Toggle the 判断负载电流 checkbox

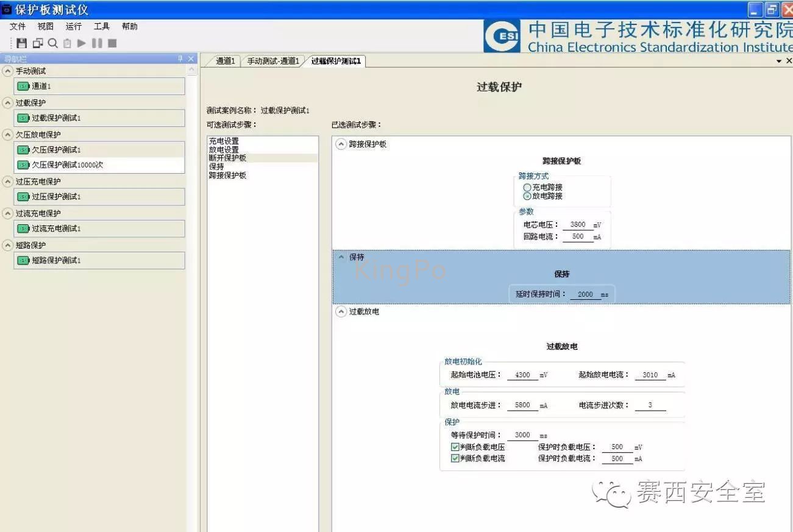coord(455,458)
